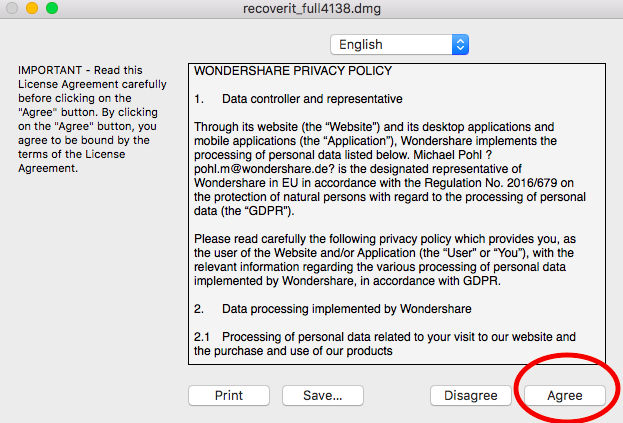This screenshot has height=423, width=623.
Task: Click the Agree button
Action: (565, 395)
